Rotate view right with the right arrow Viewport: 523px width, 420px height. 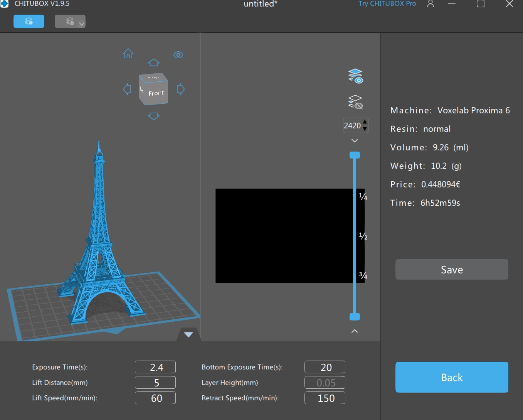tap(180, 89)
